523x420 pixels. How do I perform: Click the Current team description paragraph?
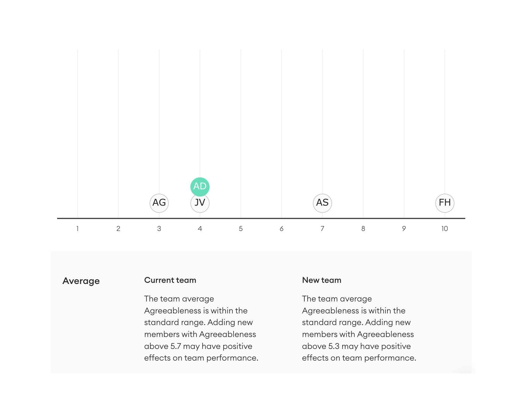(201, 328)
